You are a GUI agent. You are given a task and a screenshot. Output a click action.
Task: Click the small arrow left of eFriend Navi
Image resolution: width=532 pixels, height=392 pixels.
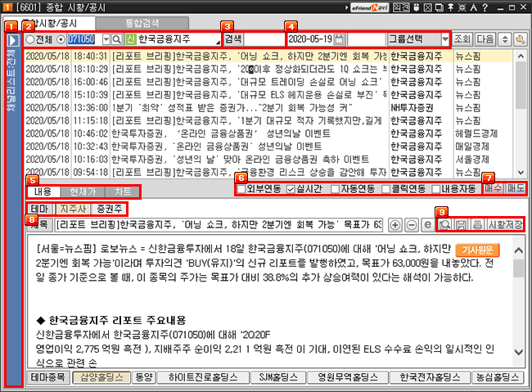346,7
